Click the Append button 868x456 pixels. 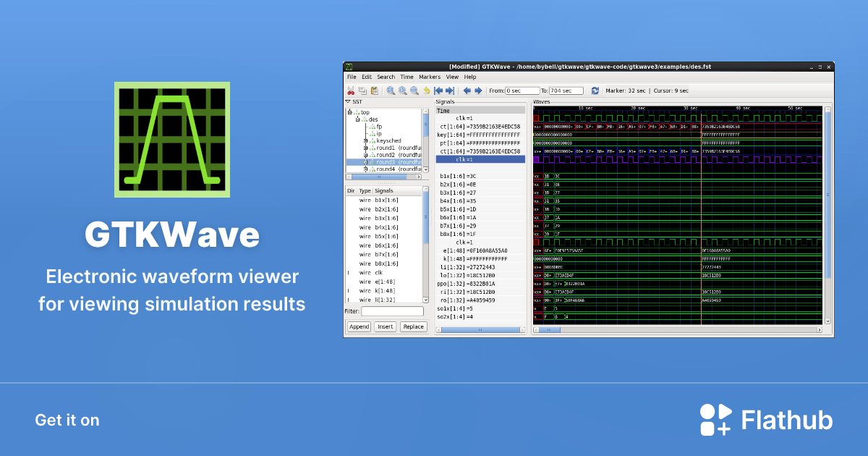[x=359, y=326]
